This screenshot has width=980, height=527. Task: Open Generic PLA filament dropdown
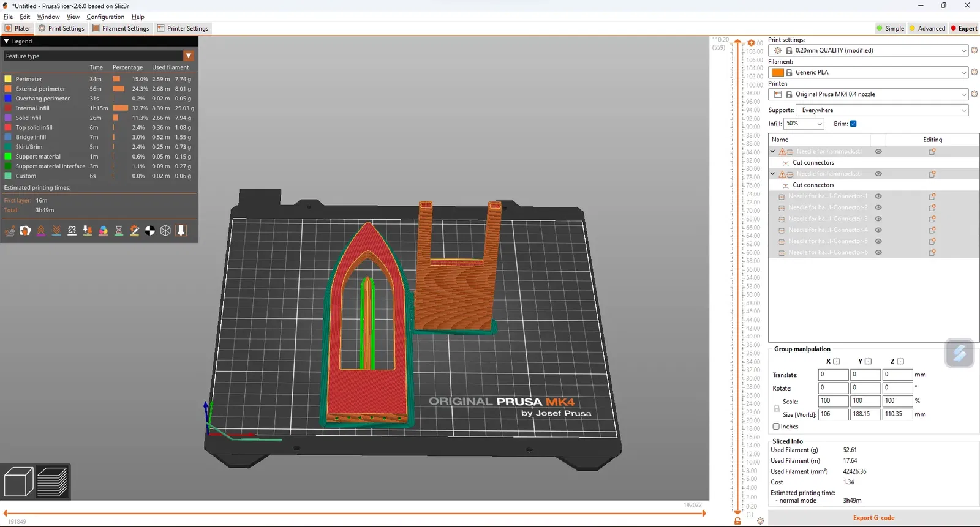[869, 72]
